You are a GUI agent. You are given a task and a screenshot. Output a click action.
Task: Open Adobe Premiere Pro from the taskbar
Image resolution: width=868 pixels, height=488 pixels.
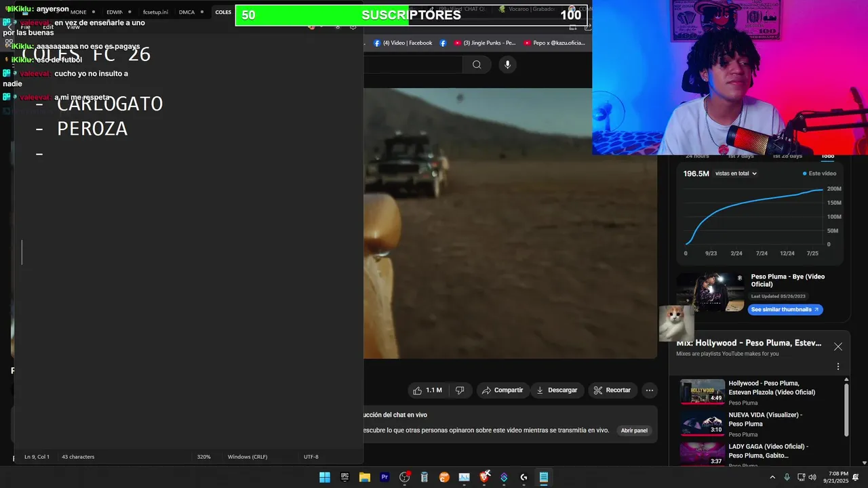point(384,477)
